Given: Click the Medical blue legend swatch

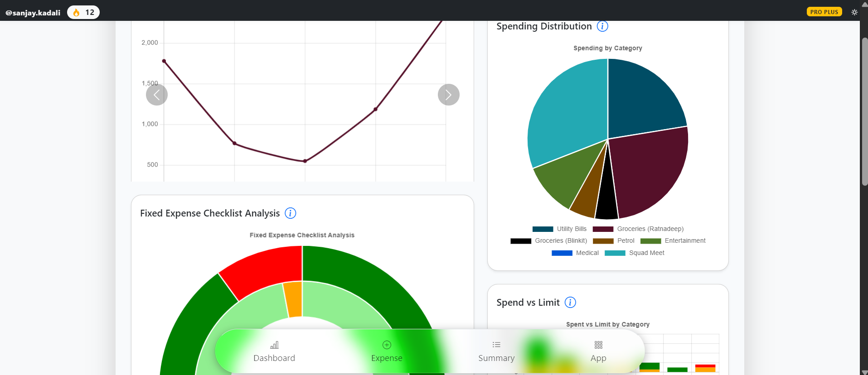Looking at the screenshot, I should point(562,253).
